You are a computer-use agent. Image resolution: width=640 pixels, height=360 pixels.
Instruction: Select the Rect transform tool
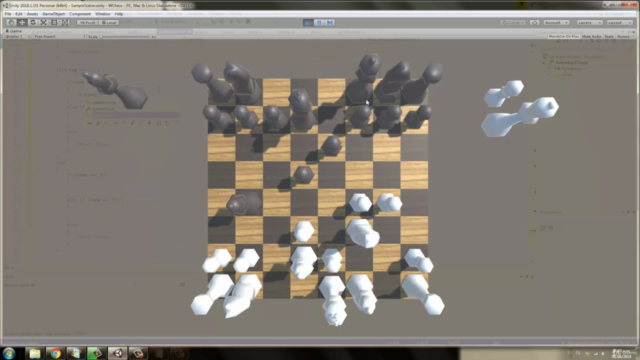point(54,22)
